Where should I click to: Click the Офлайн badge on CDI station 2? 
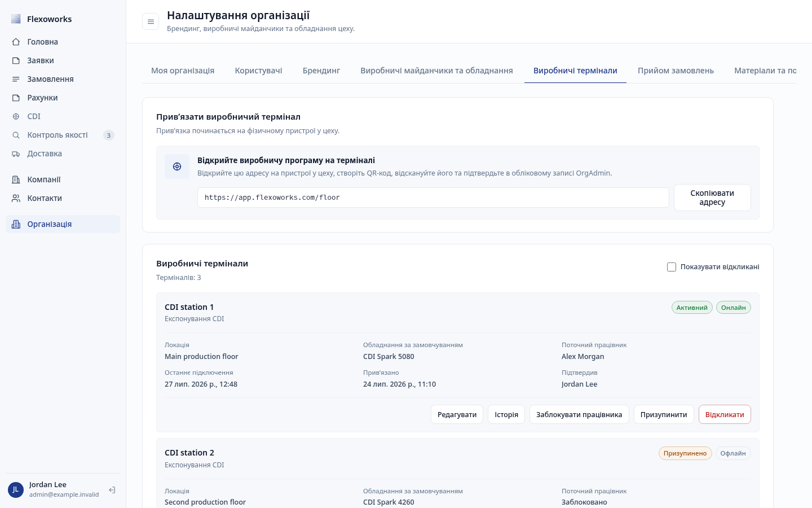(x=733, y=453)
